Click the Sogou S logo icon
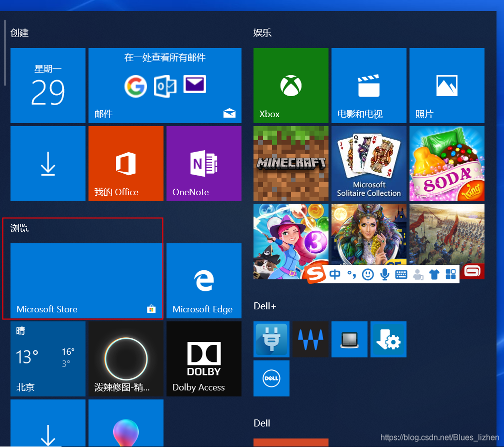This screenshot has height=447, width=504. [x=315, y=274]
